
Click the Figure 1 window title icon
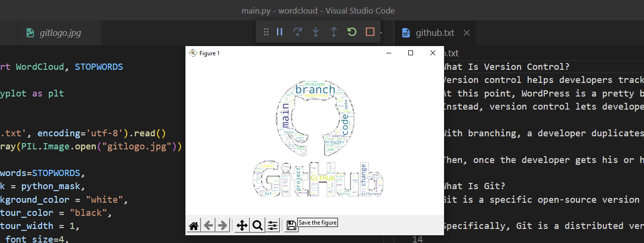click(x=193, y=53)
